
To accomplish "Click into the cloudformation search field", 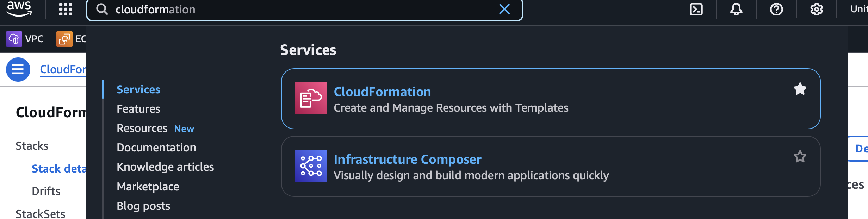I will [x=304, y=10].
